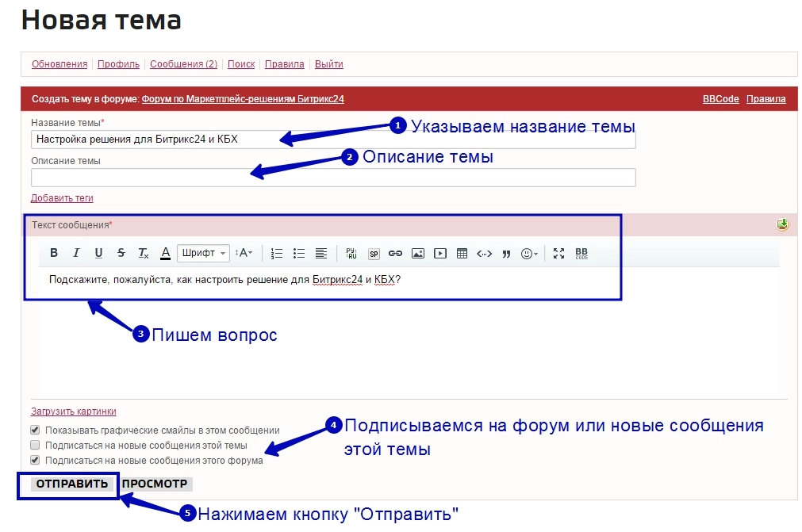Apply italic formatting
Screen dimensions: 802x532
(x=75, y=253)
